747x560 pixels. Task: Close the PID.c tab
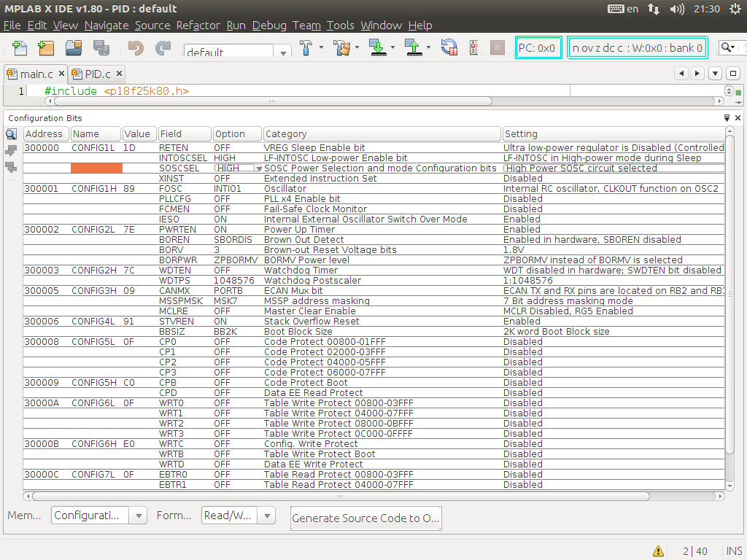coord(119,74)
